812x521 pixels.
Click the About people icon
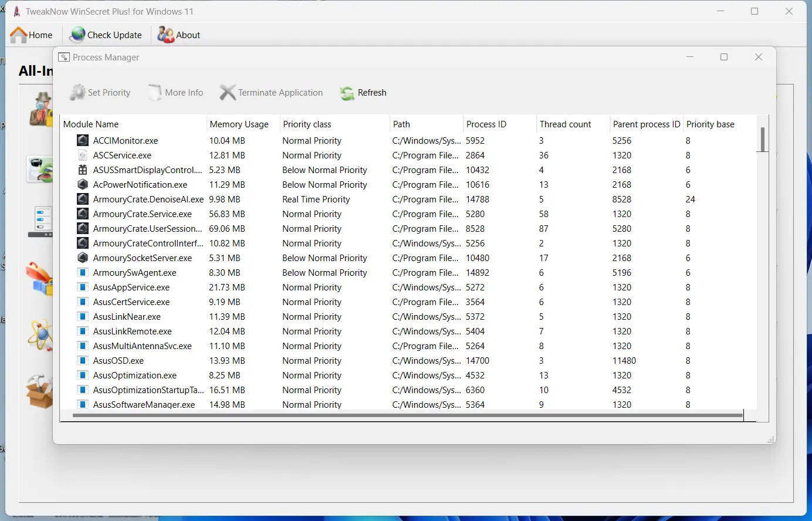(165, 35)
